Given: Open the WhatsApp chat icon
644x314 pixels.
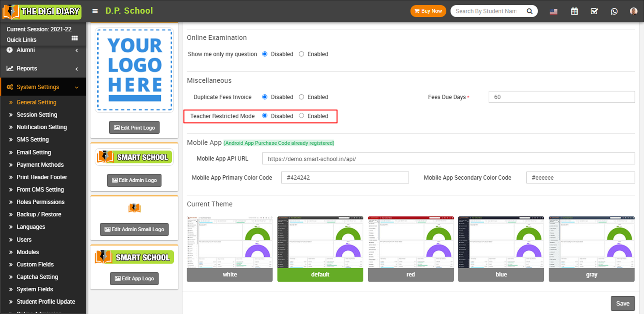Looking at the screenshot, I should pyautogui.click(x=614, y=11).
